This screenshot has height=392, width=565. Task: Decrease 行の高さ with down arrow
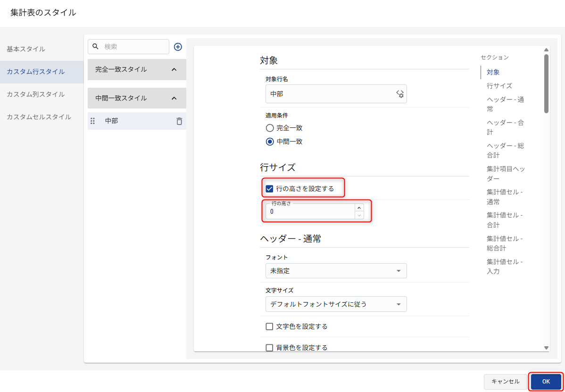359,215
